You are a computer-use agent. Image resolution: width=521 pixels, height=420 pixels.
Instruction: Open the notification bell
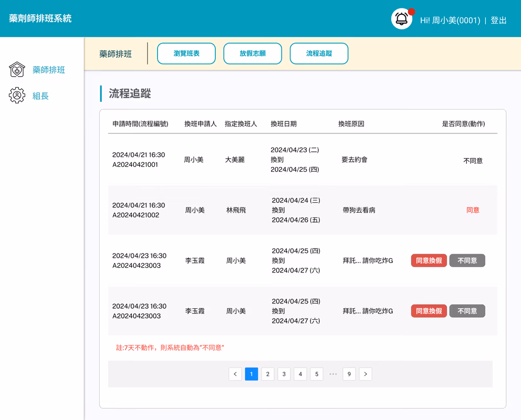click(x=401, y=19)
